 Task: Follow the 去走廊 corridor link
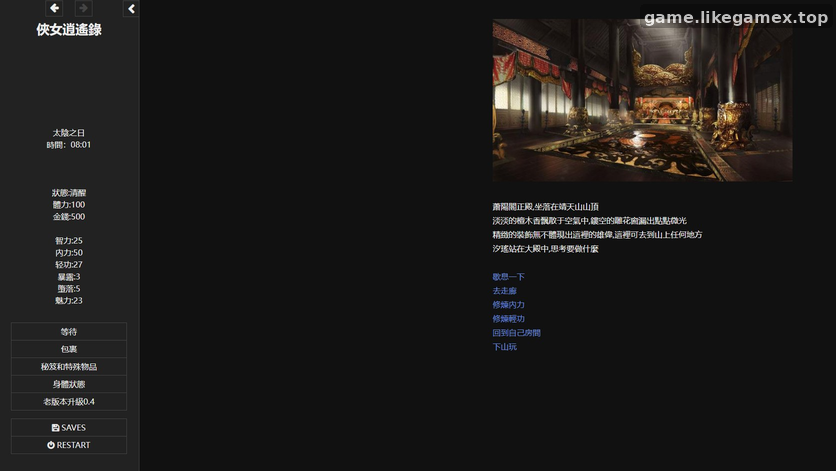[504, 291]
